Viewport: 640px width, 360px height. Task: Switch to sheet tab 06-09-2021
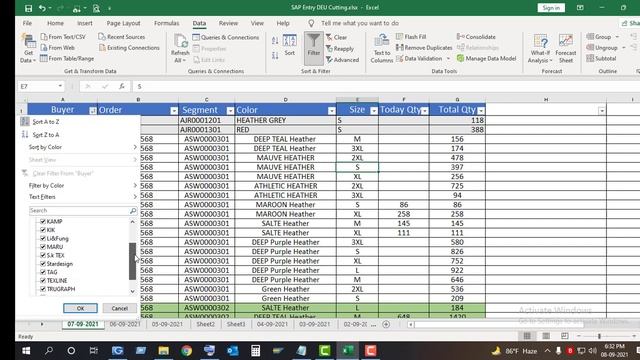pos(125,324)
